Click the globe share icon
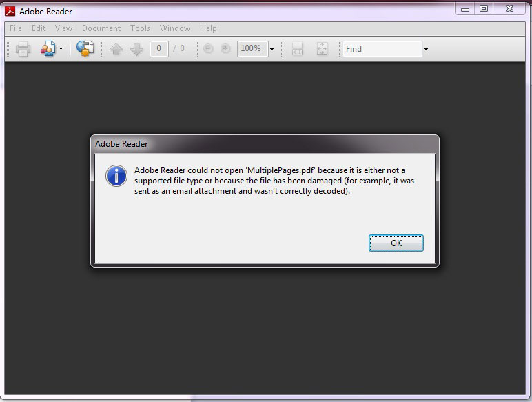Screen dimensions: 532x402 point(85,49)
